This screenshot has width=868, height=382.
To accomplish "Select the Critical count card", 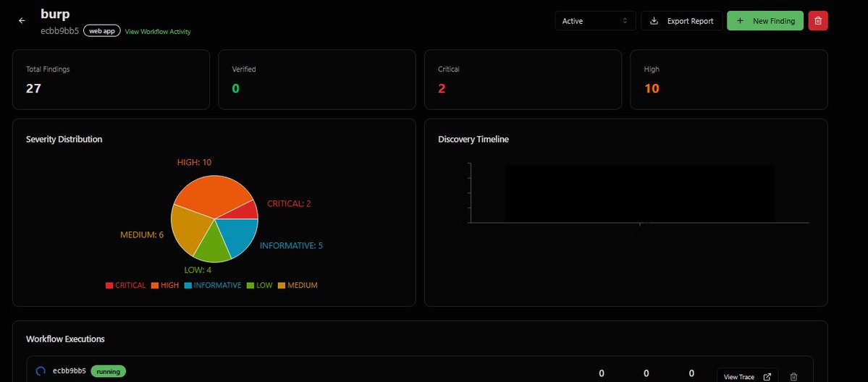I will point(523,80).
